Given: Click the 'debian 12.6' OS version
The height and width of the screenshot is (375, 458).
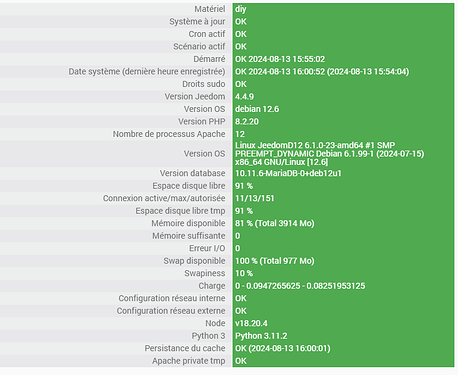Looking at the screenshot, I should 257,109.
